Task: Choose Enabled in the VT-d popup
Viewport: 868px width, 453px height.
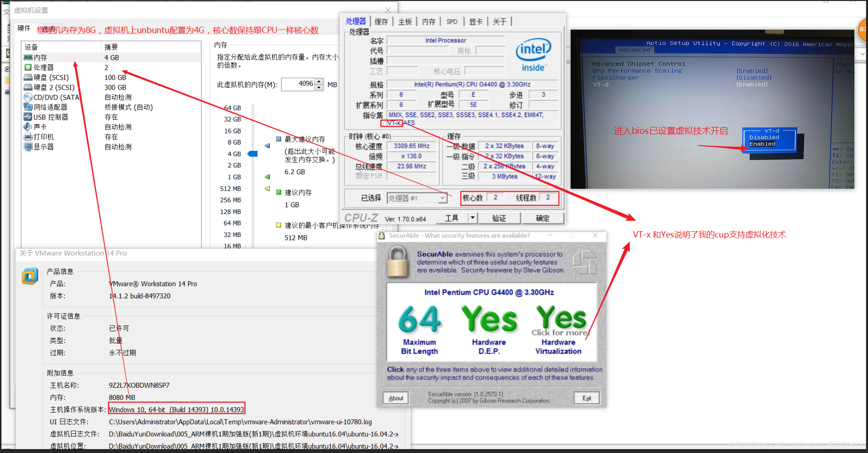Action: pos(762,144)
